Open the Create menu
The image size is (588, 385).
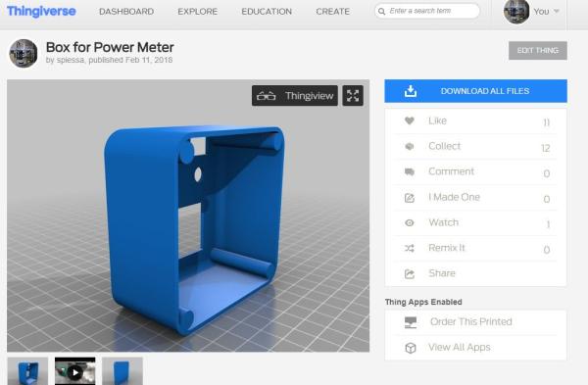(332, 12)
